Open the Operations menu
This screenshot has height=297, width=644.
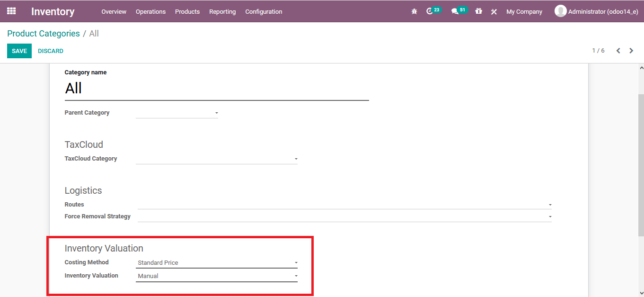tap(150, 11)
